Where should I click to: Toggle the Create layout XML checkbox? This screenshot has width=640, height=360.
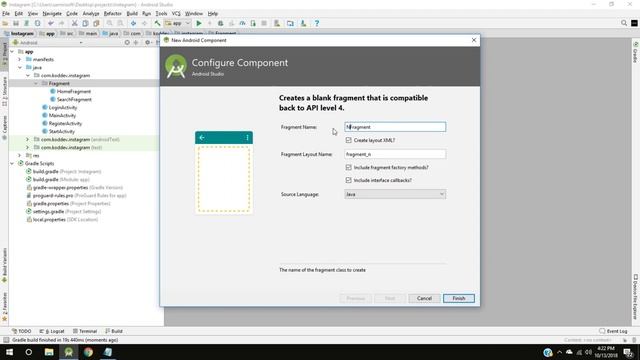click(x=349, y=140)
